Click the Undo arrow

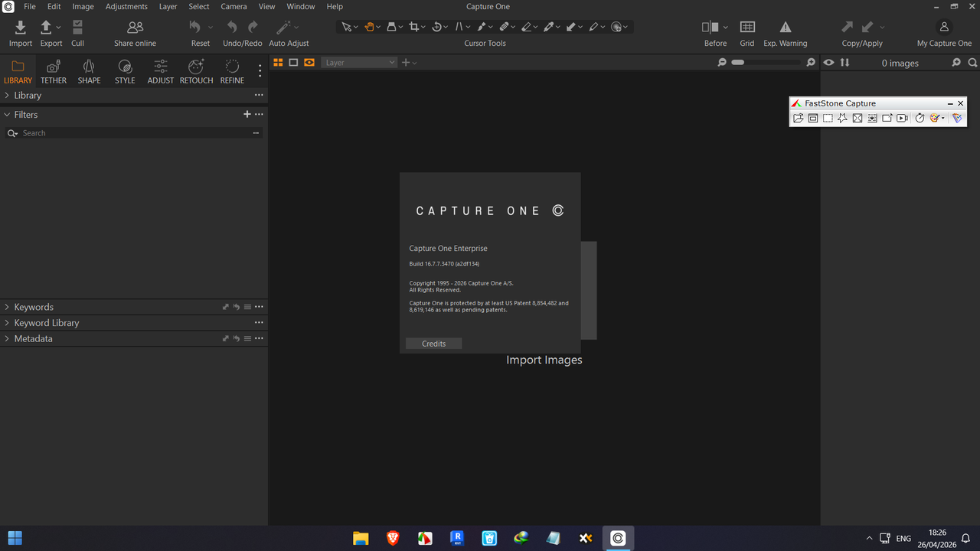point(232,27)
